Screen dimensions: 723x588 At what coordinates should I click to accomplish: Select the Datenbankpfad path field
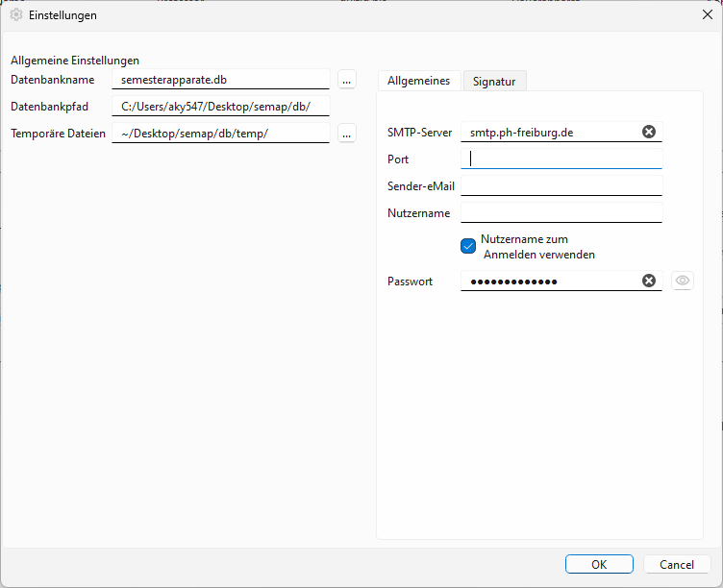221,107
